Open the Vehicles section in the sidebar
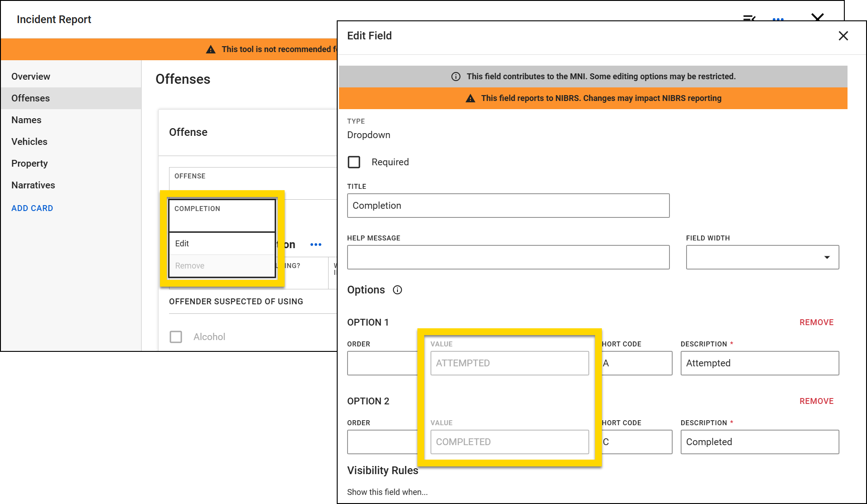Viewport: 867px width, 504px height. click(29, 141)
